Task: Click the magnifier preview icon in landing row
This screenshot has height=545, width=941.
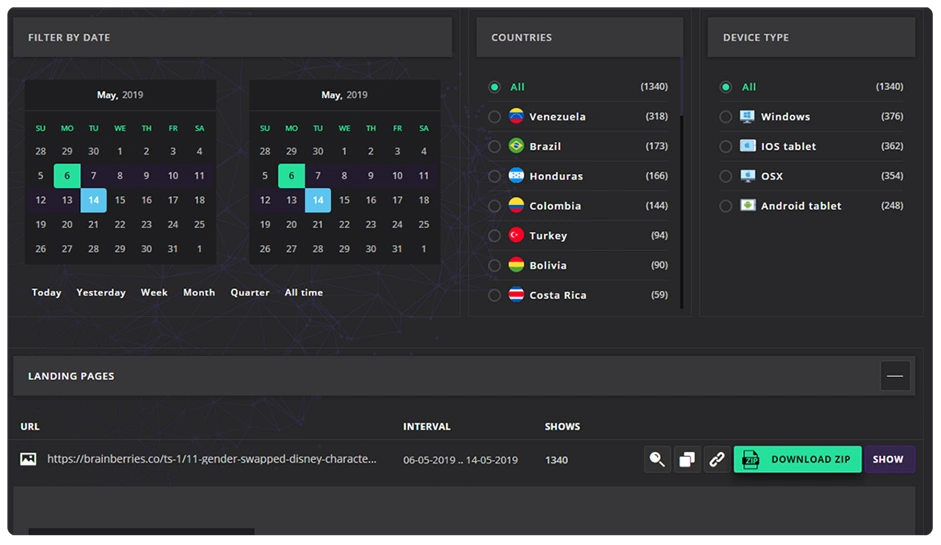Action: 657,460
